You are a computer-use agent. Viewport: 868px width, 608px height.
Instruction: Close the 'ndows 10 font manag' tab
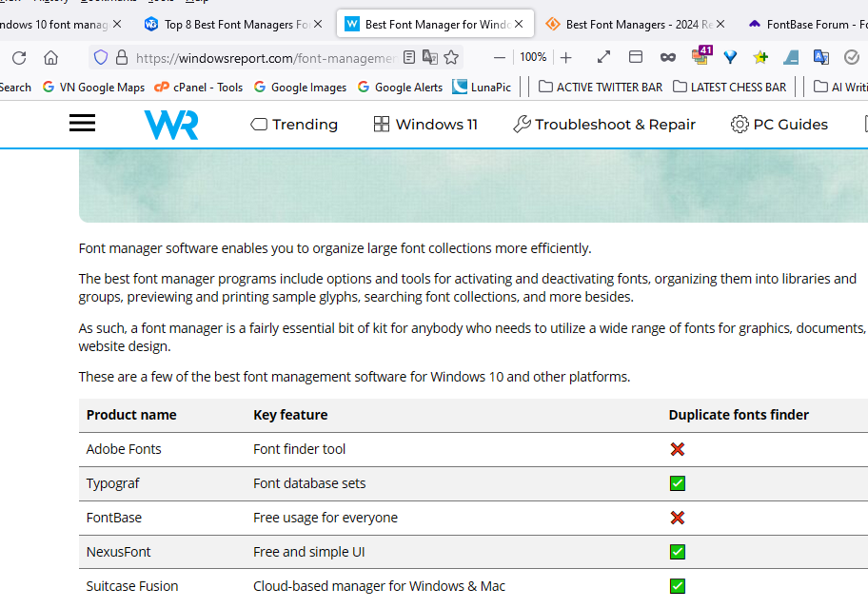[x=117, y=25]
